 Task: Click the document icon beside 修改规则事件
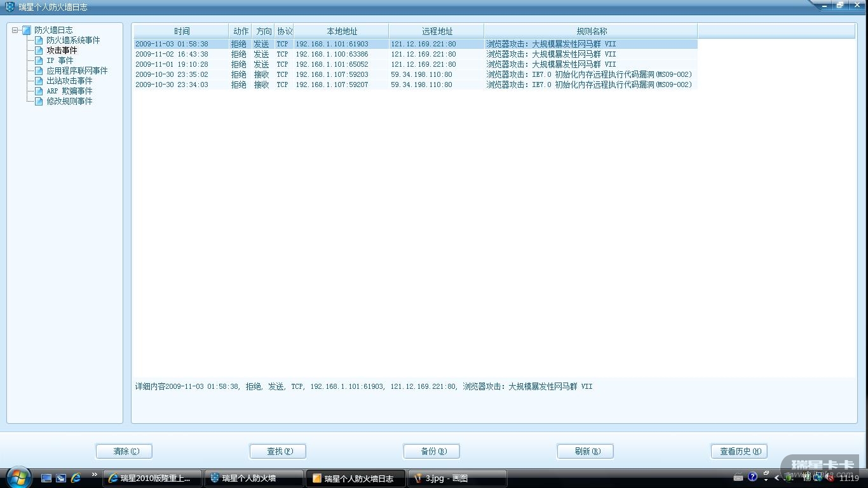click(x=39, y=101)
